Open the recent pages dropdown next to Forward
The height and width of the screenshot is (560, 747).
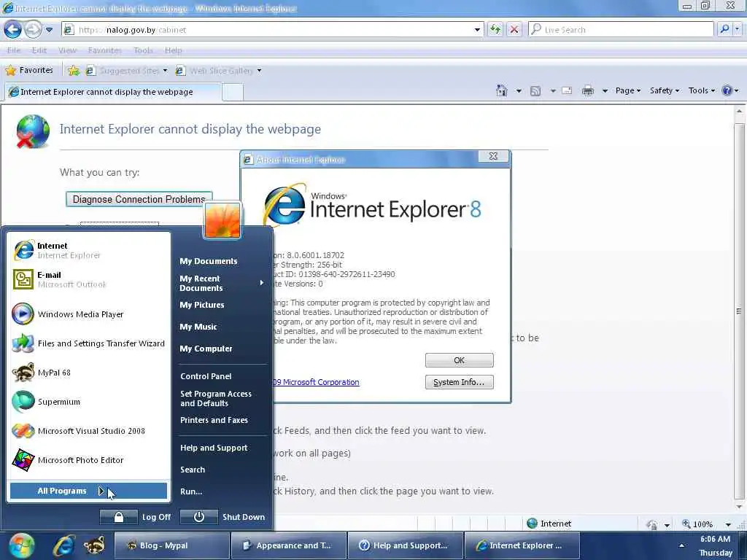pyautogui.click(x=49, y=29)
